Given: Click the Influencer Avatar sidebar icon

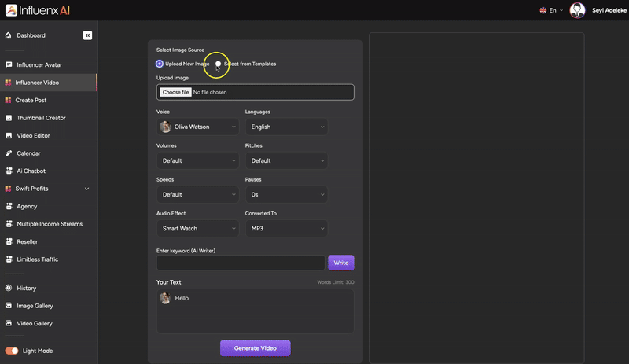Looking at the screenshot, I should (x=9, y=64).
